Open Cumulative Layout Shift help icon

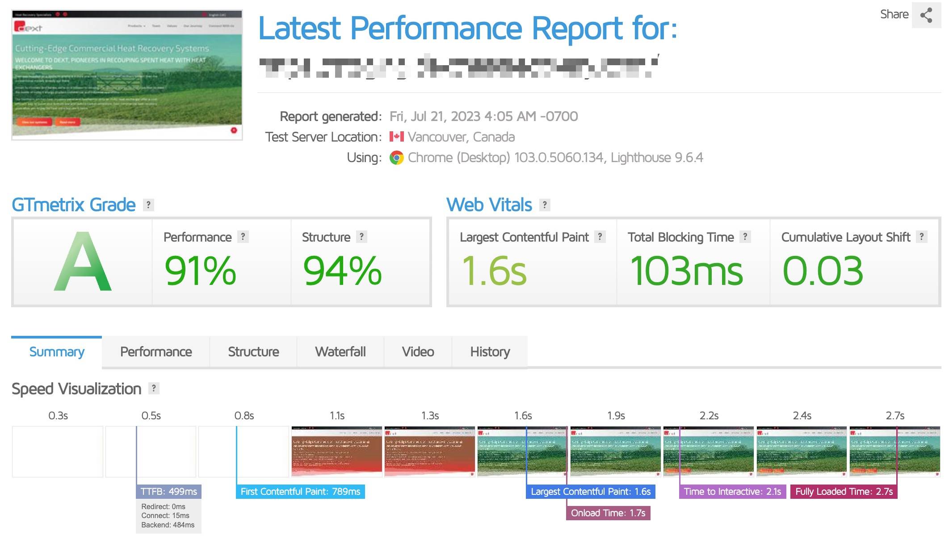point(921,237)
